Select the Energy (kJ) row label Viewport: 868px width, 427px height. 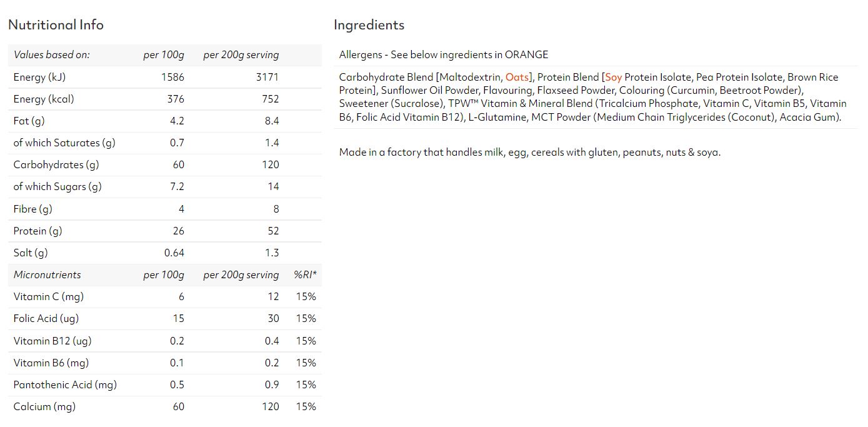click(39, 77)
